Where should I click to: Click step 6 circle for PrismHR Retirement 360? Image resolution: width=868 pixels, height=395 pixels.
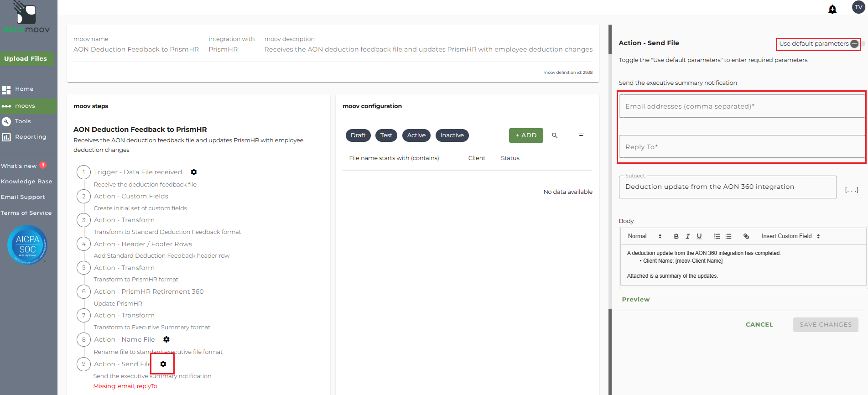84,291
